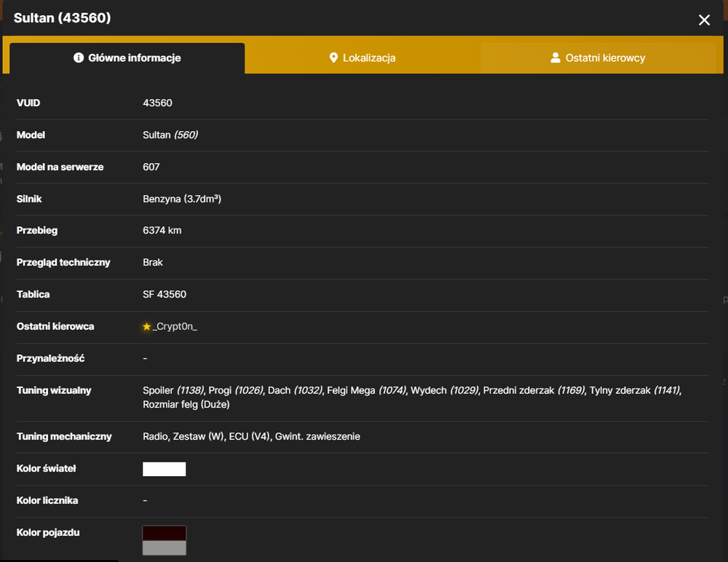The width and height of the screenshot is (728, 562).
Task: Click the Przedni zderzak (1169) tuning entry
Action: tap(534, 390)
